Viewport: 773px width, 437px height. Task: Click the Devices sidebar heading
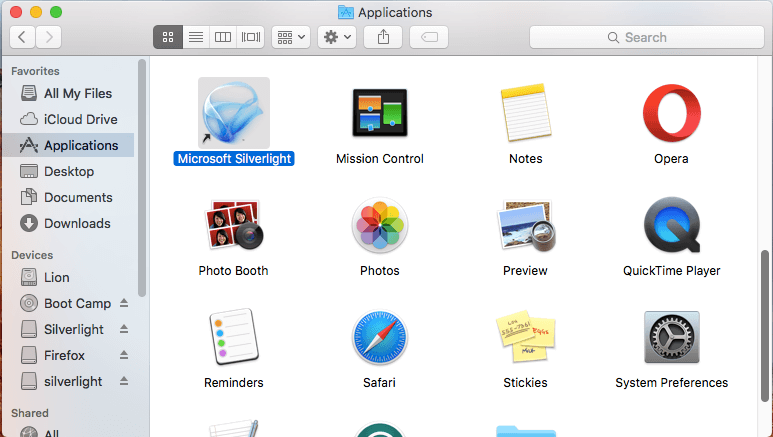pyautogui.click(x=32, y=255)
